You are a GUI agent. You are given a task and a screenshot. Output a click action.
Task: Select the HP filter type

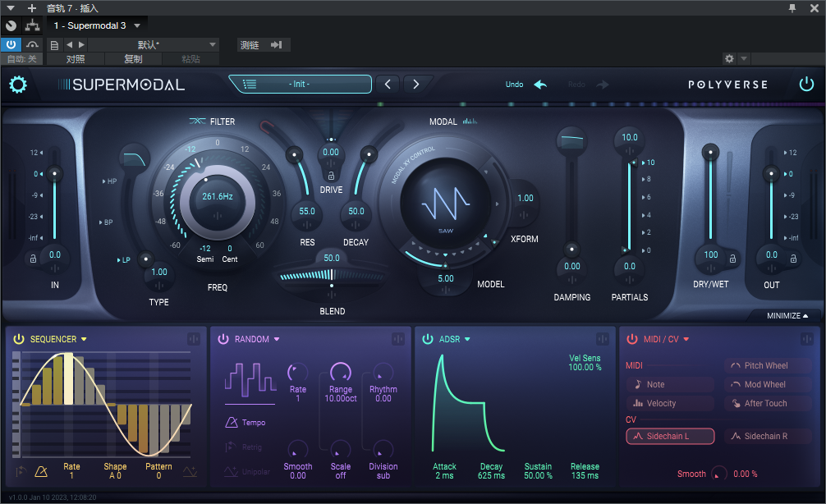click(109, 181)
